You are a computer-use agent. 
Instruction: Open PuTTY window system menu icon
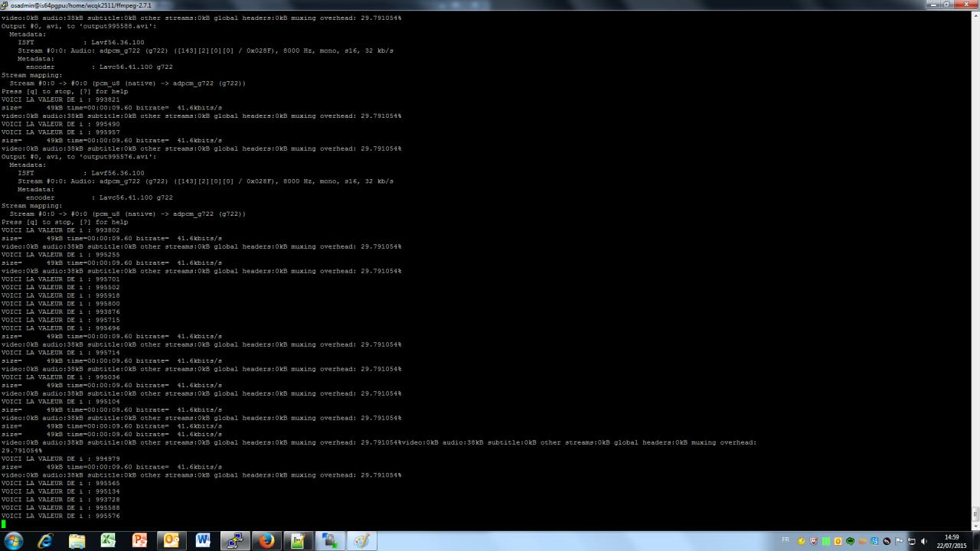(5, 5)
